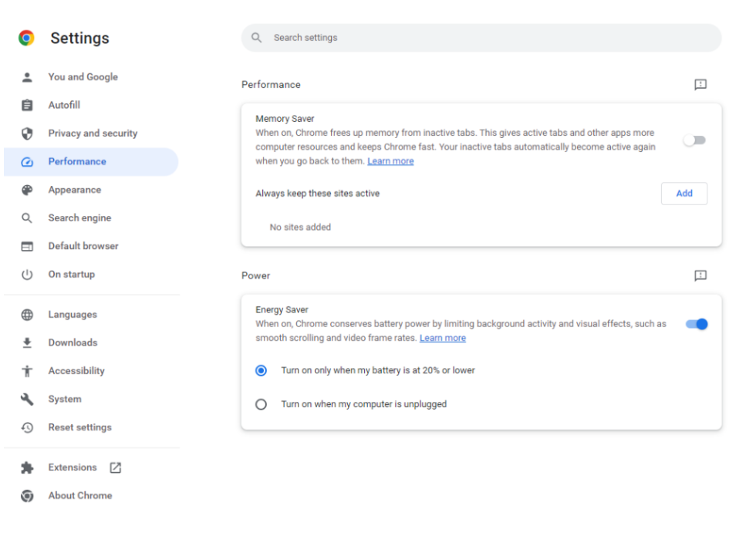Image resolution: width=756 pixels, height=533 pixels.
Task: Click the About Chrome logo icon
Action: [x=27, y=496]
